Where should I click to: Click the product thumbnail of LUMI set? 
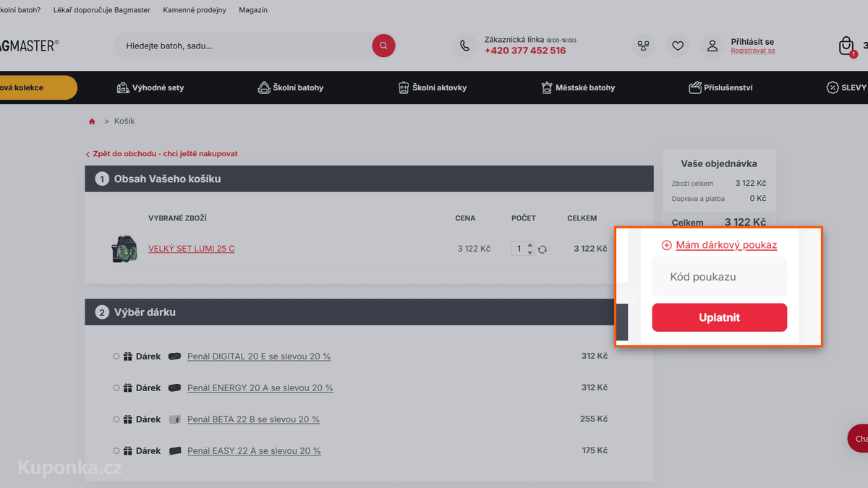pos(124,249)
